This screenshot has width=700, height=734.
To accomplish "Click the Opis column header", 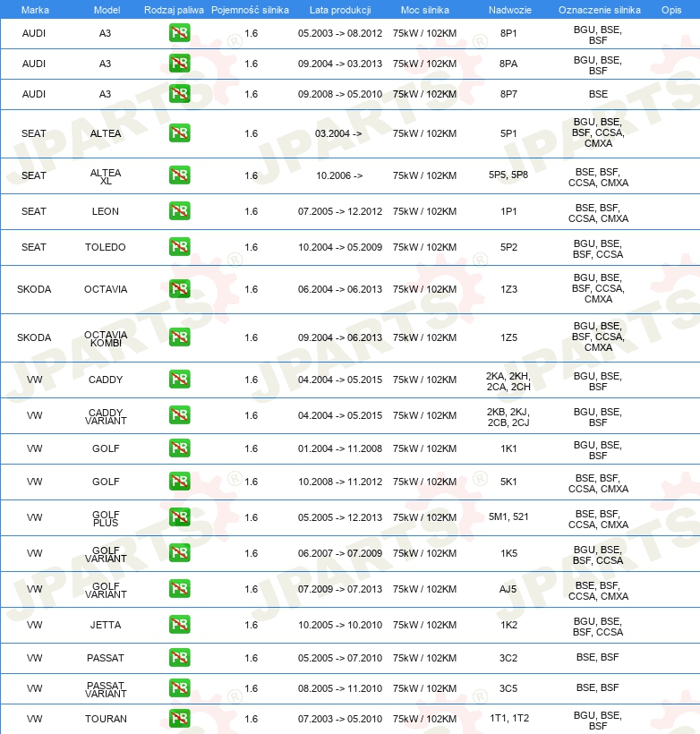I will (671, 10).
